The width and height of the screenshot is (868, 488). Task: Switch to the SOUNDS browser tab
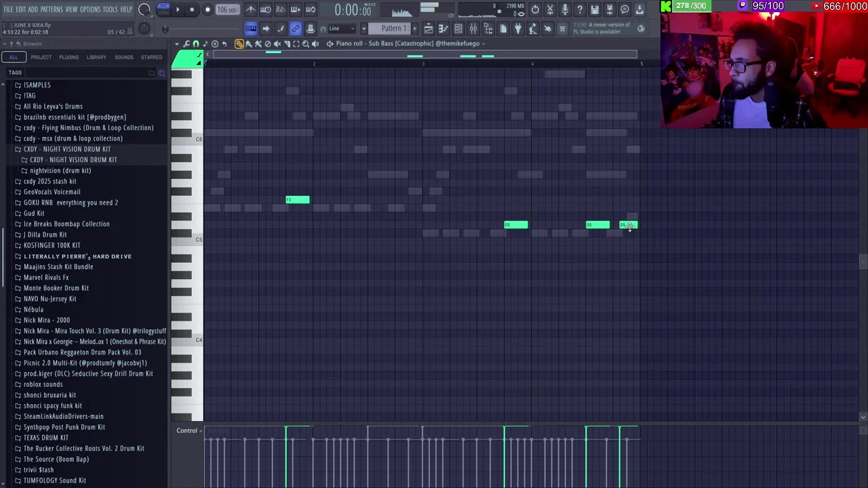pos(124,57)
